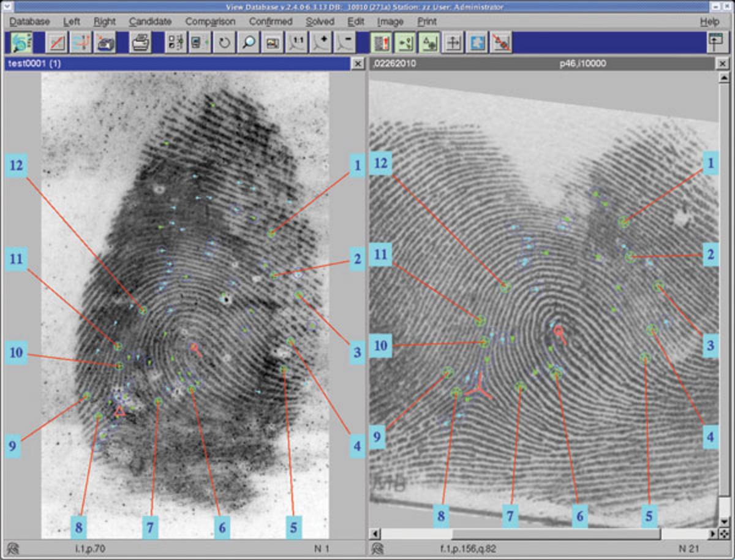Click the magnifying glass zoom tool
The image size is (735, 560).
tap(248, 44)
